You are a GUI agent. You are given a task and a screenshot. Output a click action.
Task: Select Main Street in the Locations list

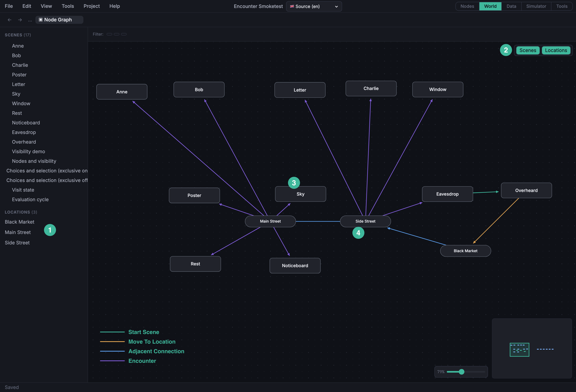coord(18,232)
